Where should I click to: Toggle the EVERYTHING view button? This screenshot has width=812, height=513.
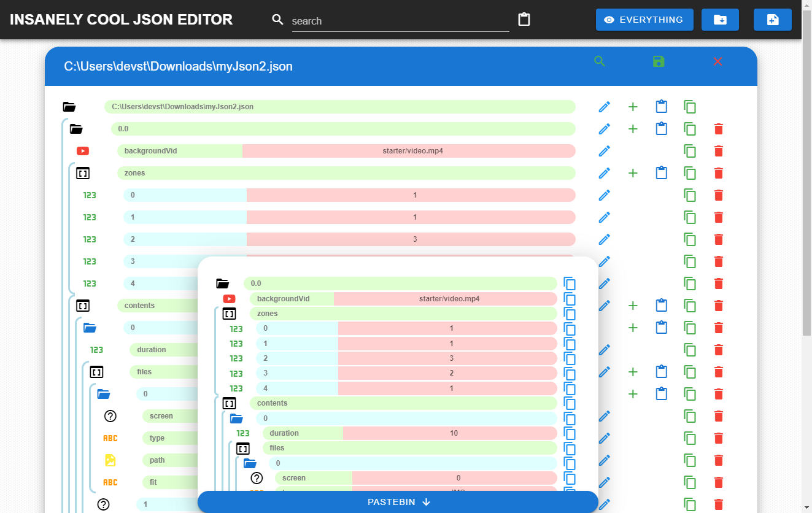click(644, 20)
